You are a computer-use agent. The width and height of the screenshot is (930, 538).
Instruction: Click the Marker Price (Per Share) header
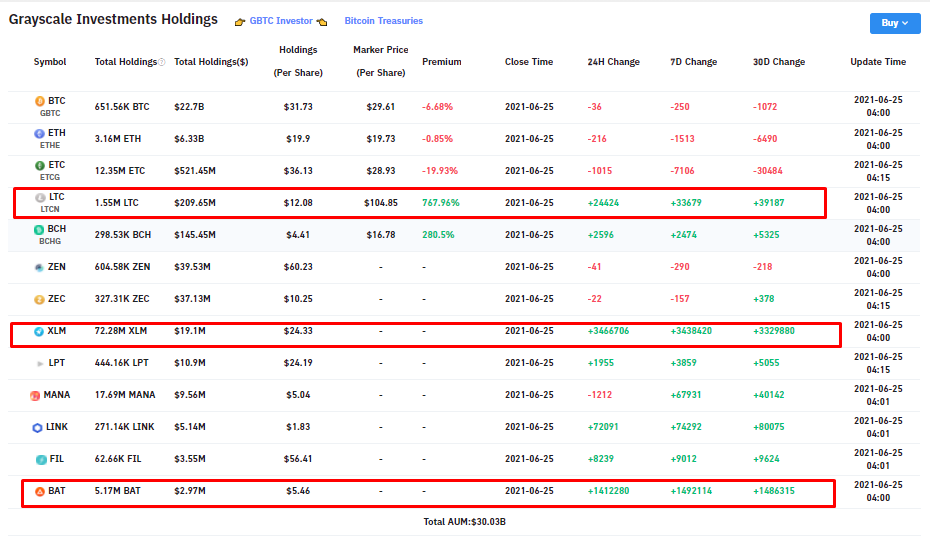tap(381, 61)
